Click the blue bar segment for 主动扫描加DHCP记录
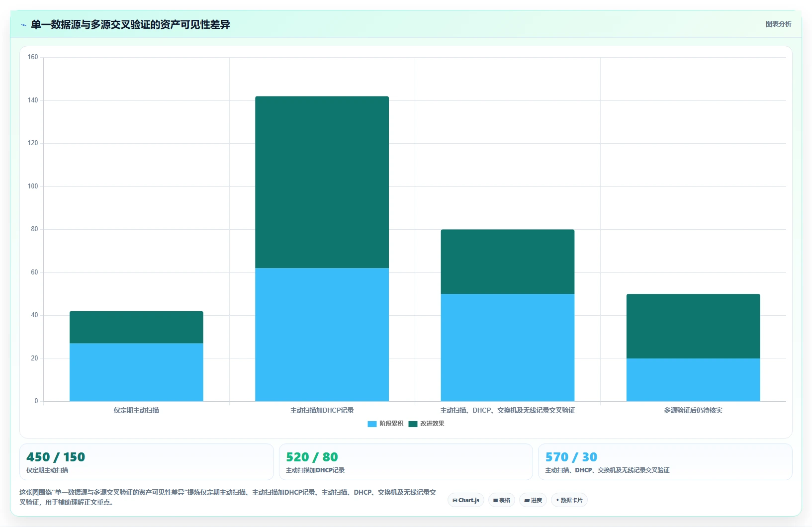The width and height of the screenshot is (812, 527). coord(322,335)
